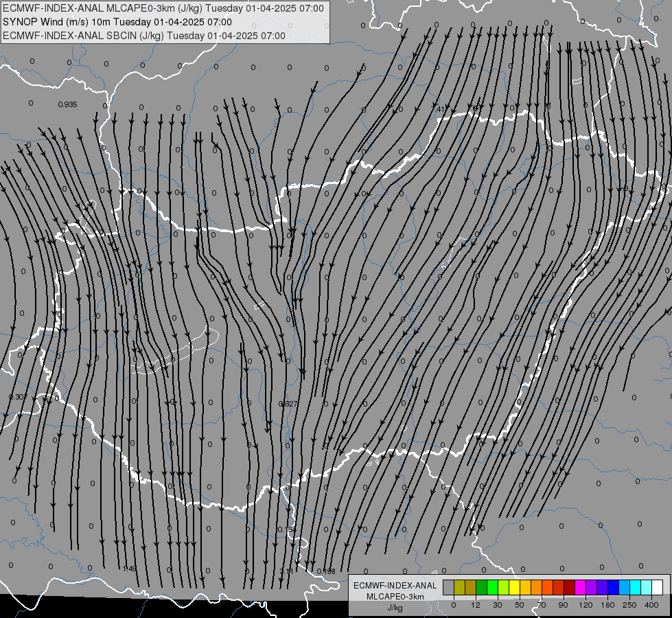The height and width of the screenshot is (618, 672).
Task: Click the legend tick value 50
Action: click(520, 605)
